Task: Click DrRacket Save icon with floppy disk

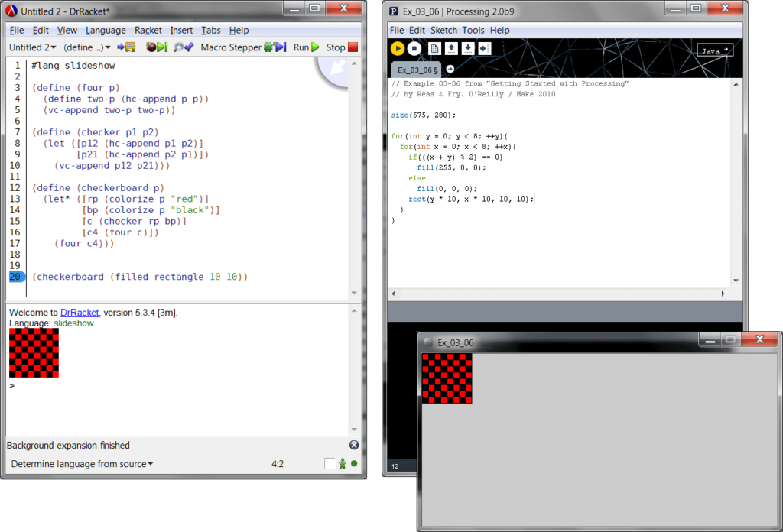Action: click(126, 47)
